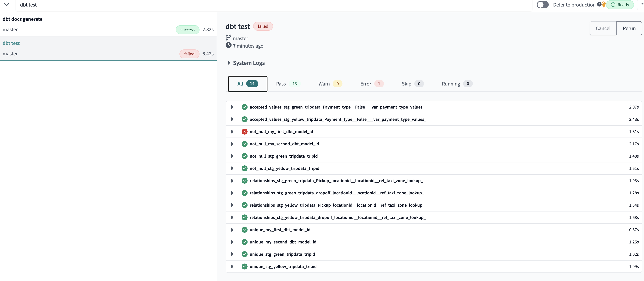The width and height of the screenshot is (644, 281).
Task: Expand accepted_values_stg_green_tripdata test row
Action: pos(232,107)
